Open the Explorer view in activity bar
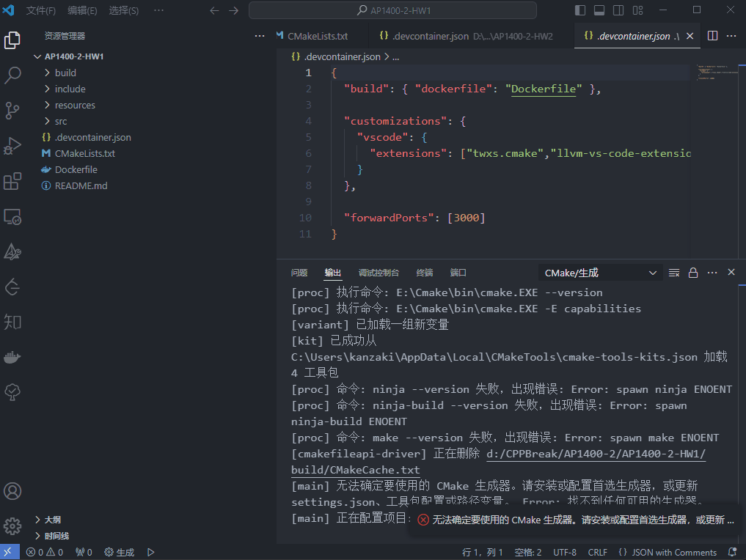The width and height of the screenshot is (746, 560). pyautogui.click(x=12, y=40)
